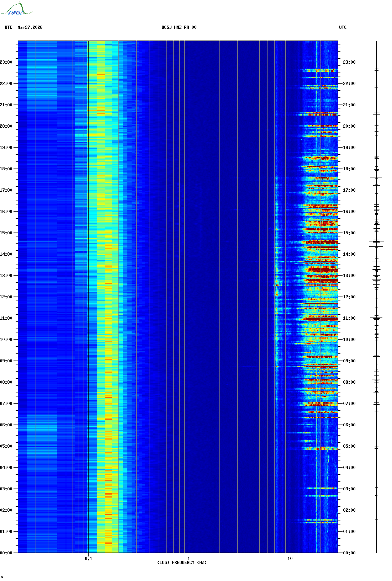The image size is (392, 581).
Task: Click the dark red high-frequency burst at 11:00
Action: pos(320,319)
